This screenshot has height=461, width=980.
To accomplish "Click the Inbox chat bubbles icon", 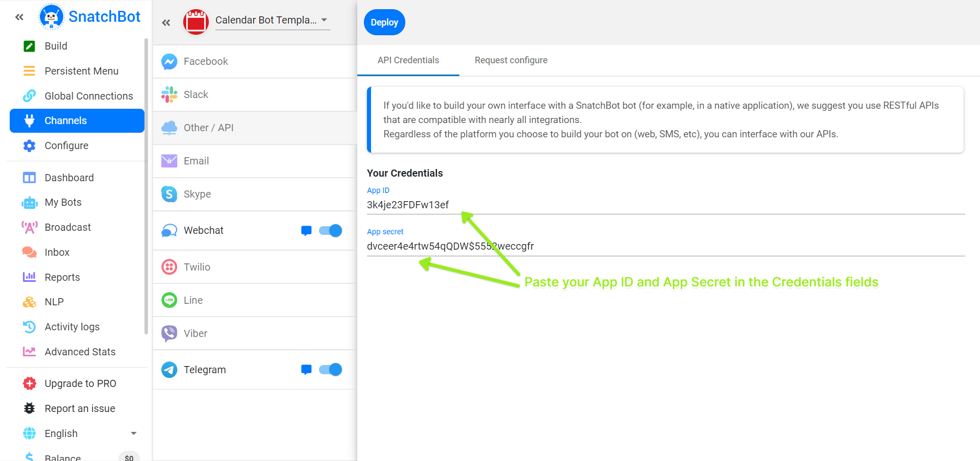I will point(30,252).
